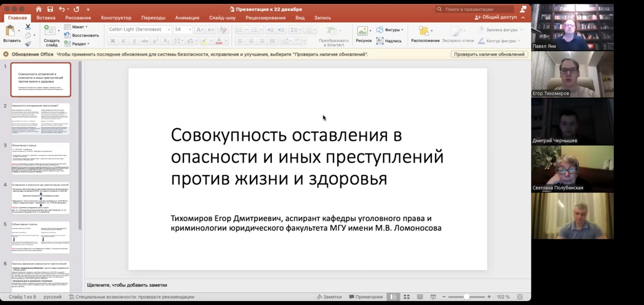Click the Общий доступ share button

coord(496,17)
